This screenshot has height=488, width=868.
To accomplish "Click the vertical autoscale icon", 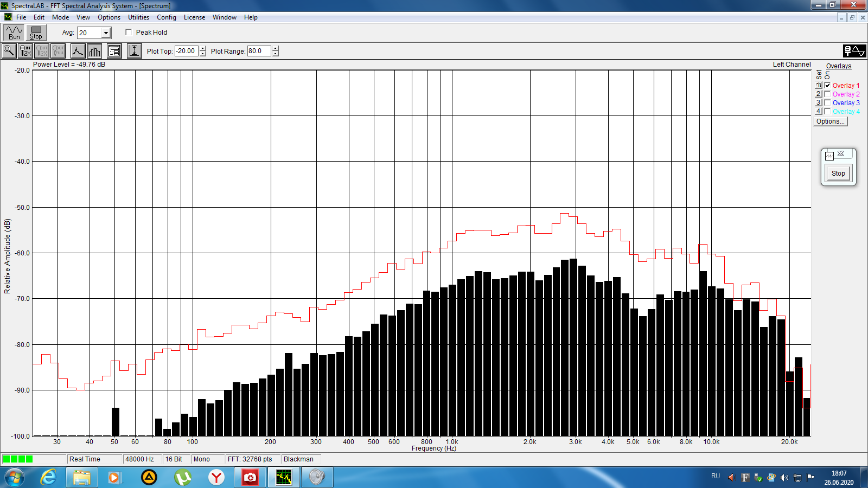I will [x=134, y=51].
